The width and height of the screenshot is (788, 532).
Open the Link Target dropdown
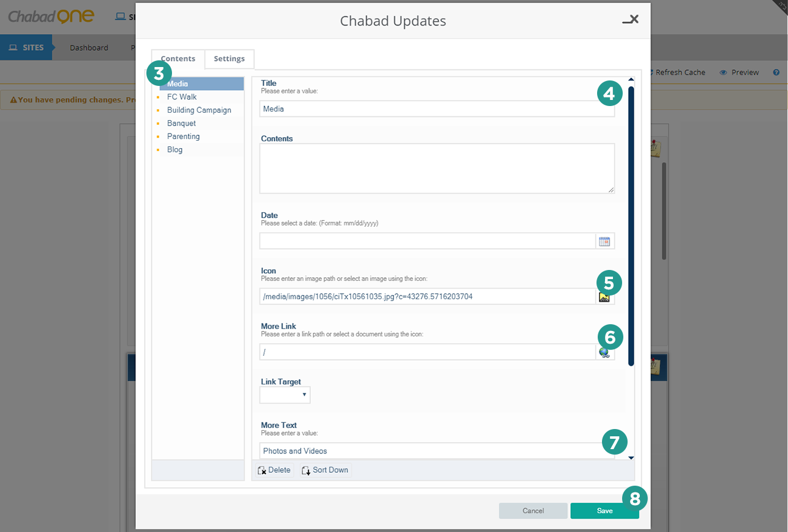point(285,395)
